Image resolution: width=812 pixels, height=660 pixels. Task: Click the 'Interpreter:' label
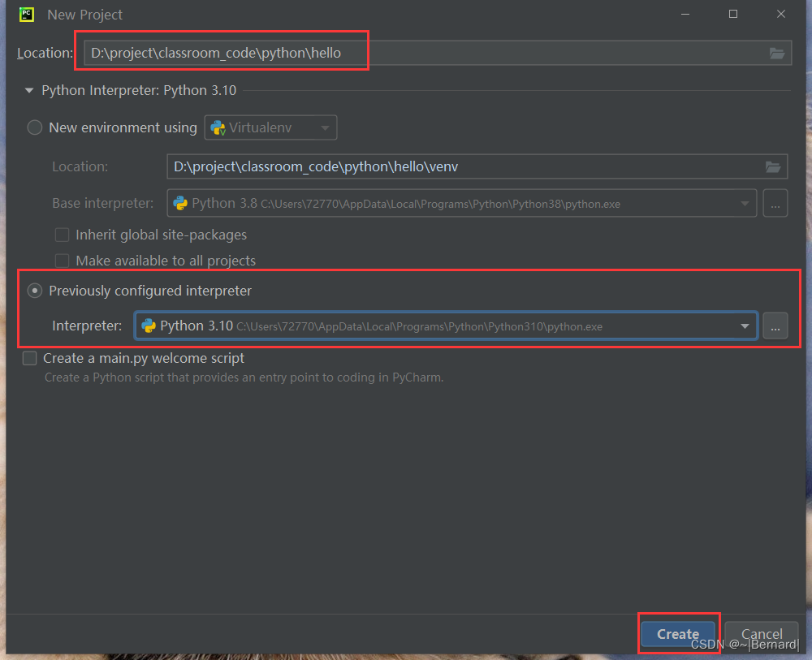coord(87,326)
